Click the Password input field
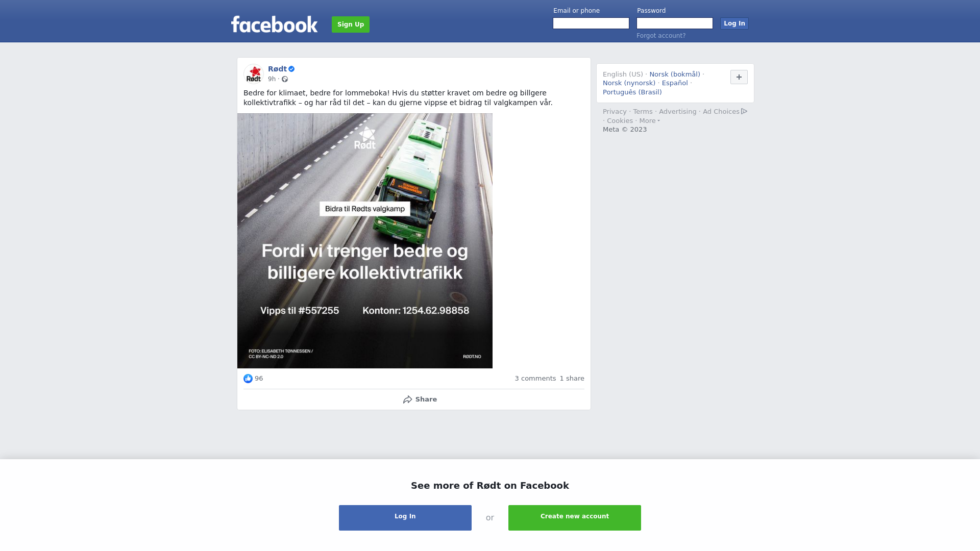Screen dimensions: 980x551 tap(675, 23)
